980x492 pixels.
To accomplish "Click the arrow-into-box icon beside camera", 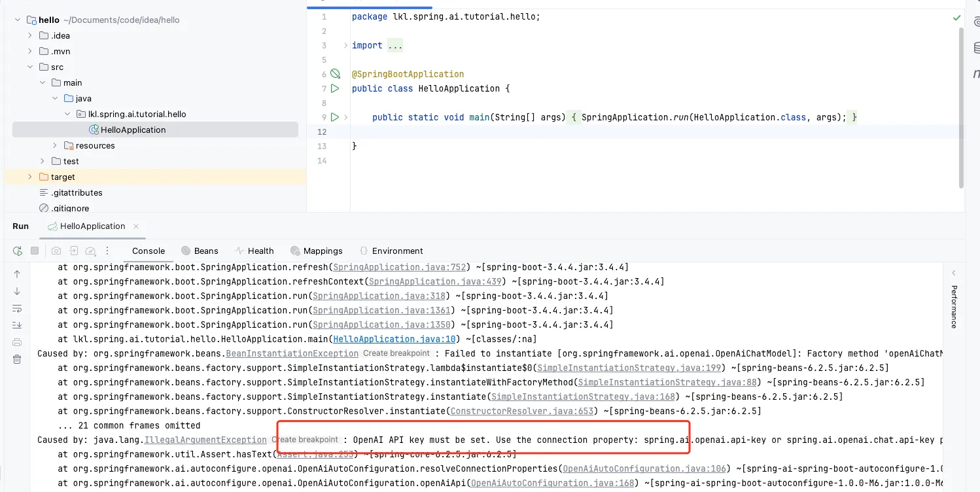I will 74,251.
